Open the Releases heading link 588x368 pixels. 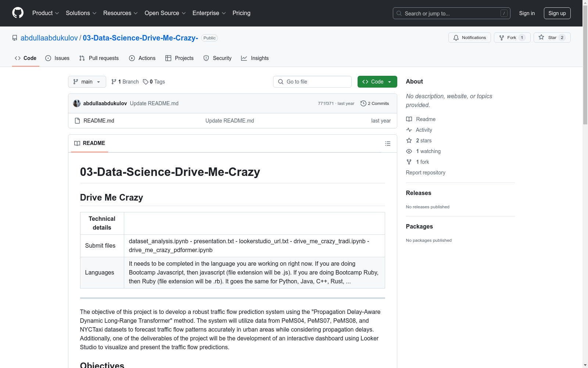419,193
